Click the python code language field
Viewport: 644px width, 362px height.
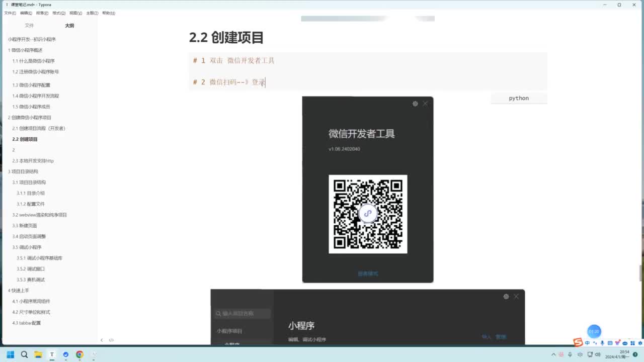tap(519, 98)
